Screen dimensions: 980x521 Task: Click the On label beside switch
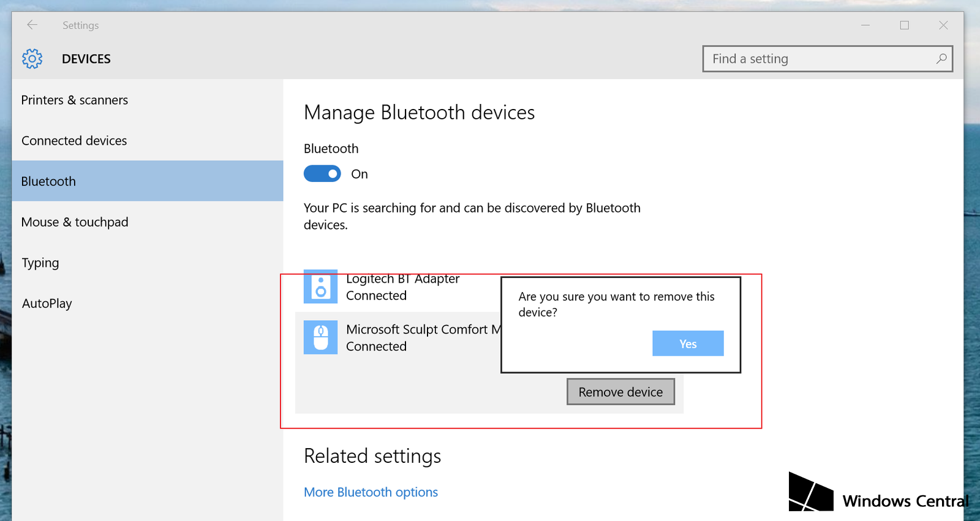[360, 174]
